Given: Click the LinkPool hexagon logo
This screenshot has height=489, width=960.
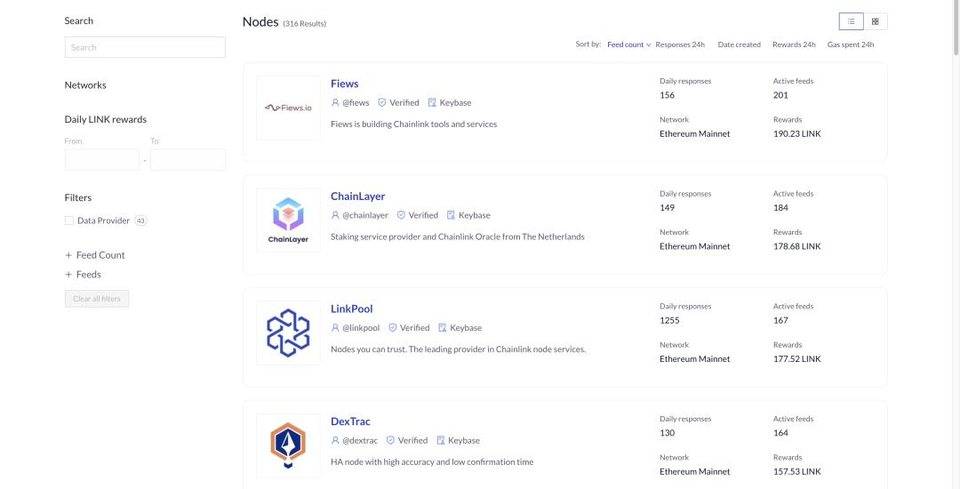Looking at the screenshot, I should [x=288, y=333].
